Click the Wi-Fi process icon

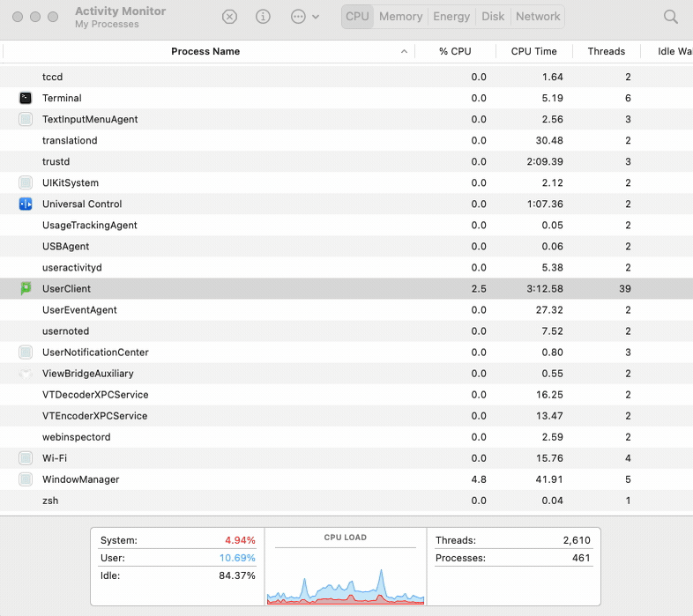point(26,457)
